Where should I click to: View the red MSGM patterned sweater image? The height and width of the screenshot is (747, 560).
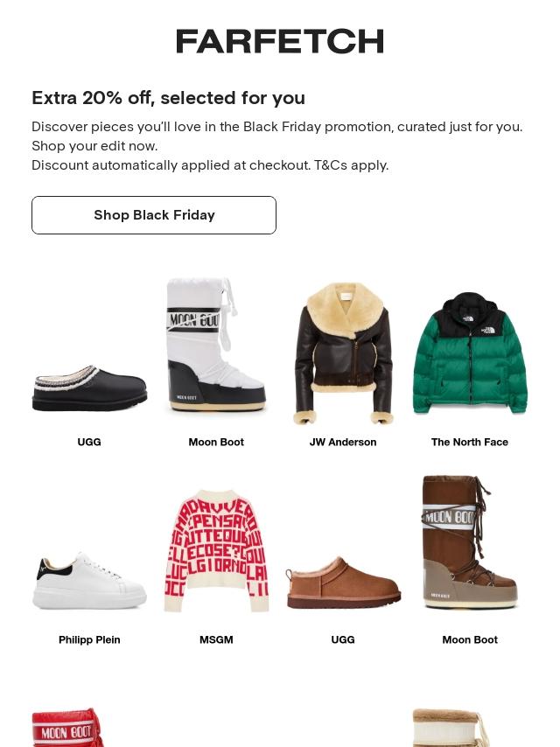coord(216,550)
